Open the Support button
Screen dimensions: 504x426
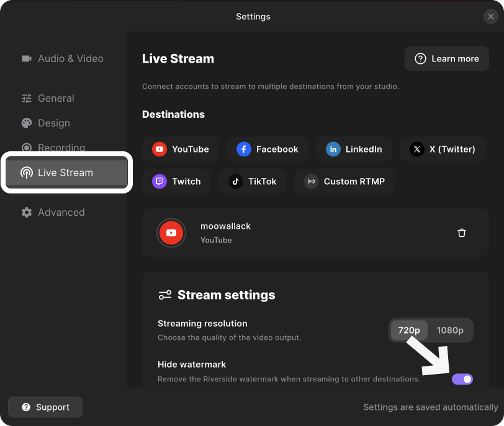pyautogui.click(x=45, y=407)
